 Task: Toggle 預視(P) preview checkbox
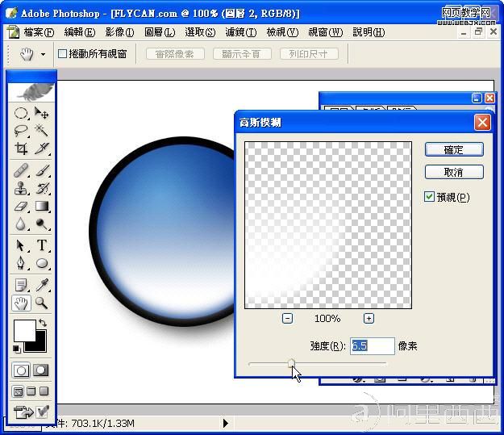(x=429, y=197)
